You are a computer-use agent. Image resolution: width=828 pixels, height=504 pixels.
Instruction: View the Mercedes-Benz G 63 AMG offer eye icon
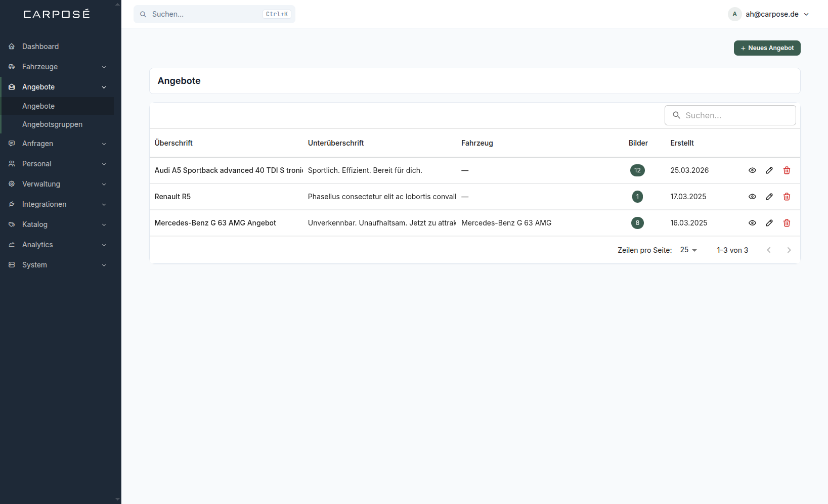[x=752, y=223]
